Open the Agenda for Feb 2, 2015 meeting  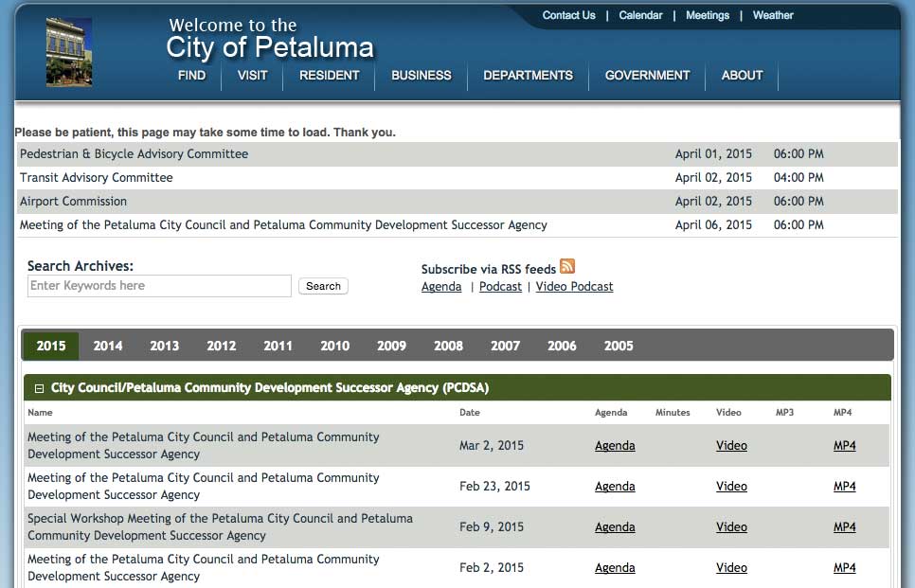click(x=615, y=568)
